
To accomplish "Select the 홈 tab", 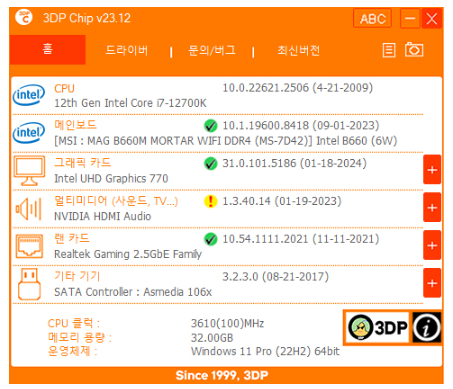I will 48,50.
